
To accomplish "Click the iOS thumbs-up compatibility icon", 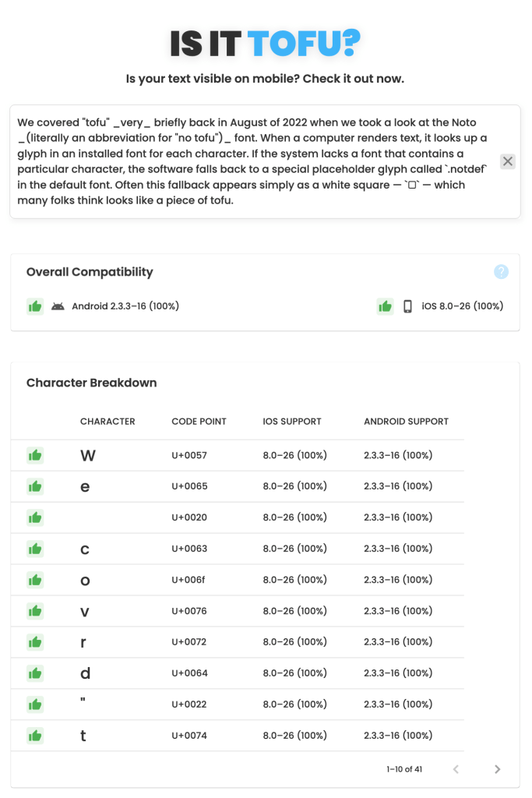I will pyautogui.click(x=385, y=306).
